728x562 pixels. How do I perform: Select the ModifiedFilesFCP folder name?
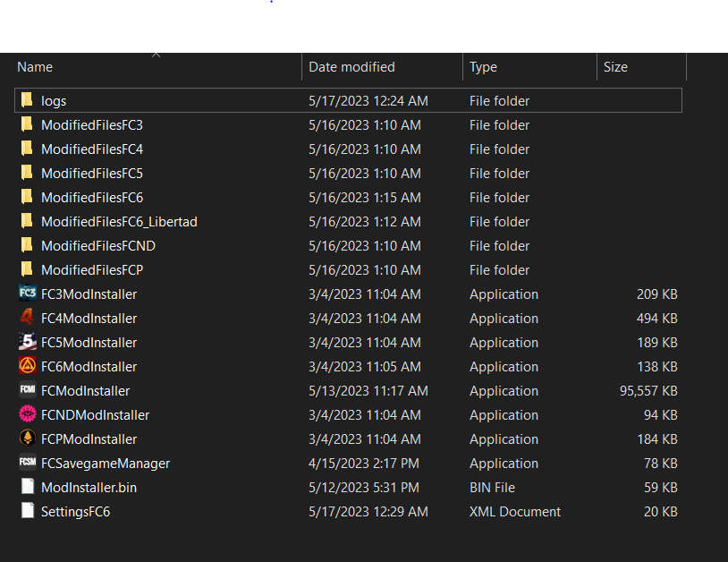92,269
